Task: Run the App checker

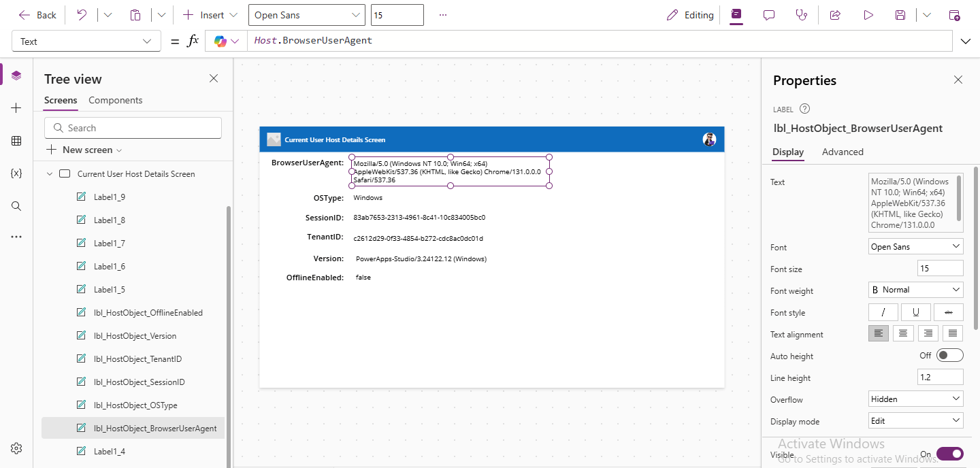Action: point(802,14)
